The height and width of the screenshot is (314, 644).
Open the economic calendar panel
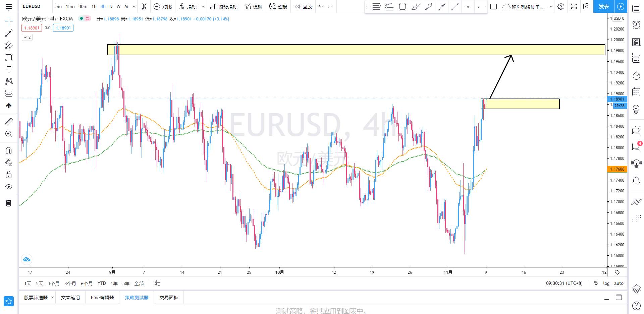tap(636, 92)
